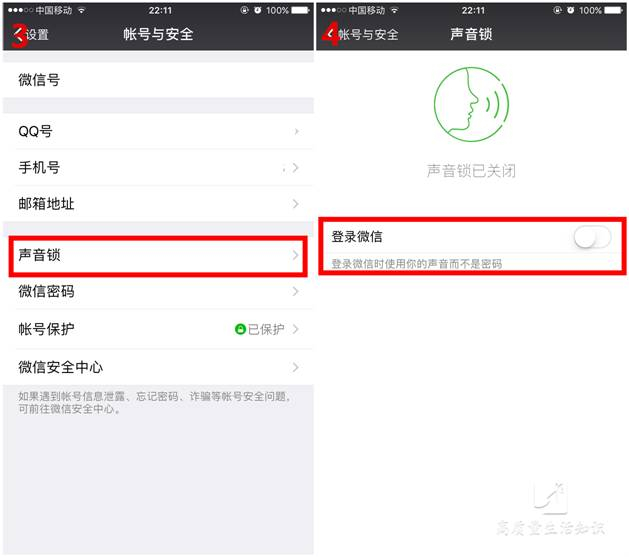Tap the green voice lock face icon
The width and height of the screenshot is (629, 557).
[x=471, y=104]
